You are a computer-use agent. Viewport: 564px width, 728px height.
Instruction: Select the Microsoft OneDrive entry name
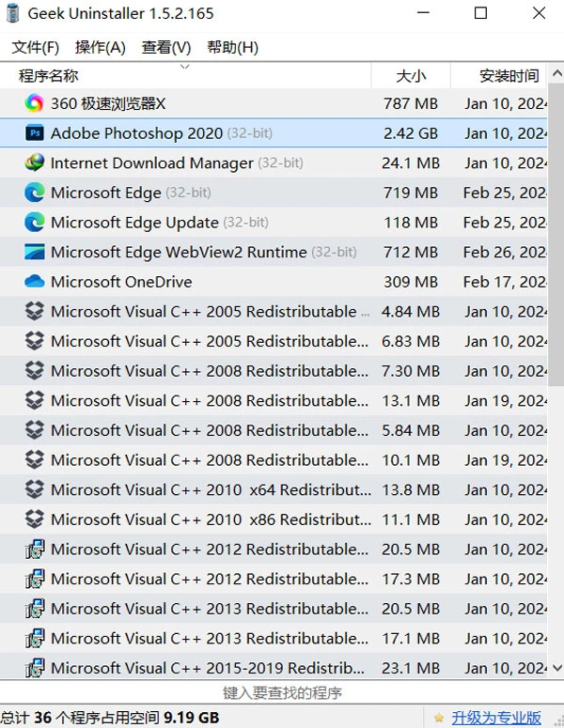[x=121, y=282]
